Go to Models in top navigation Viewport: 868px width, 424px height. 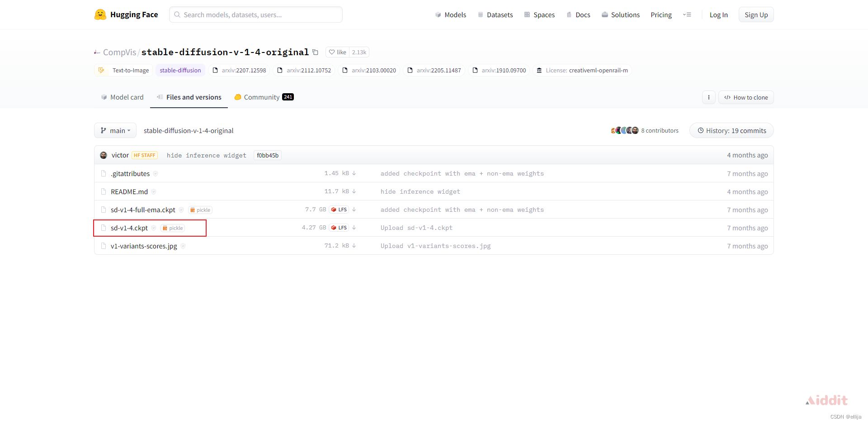click(451, 14)
